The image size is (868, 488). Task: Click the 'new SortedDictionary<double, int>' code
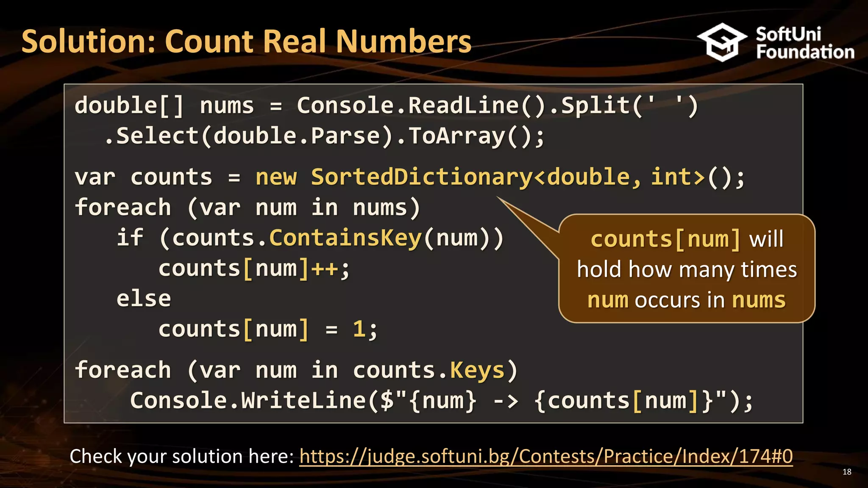coord(480,177)
